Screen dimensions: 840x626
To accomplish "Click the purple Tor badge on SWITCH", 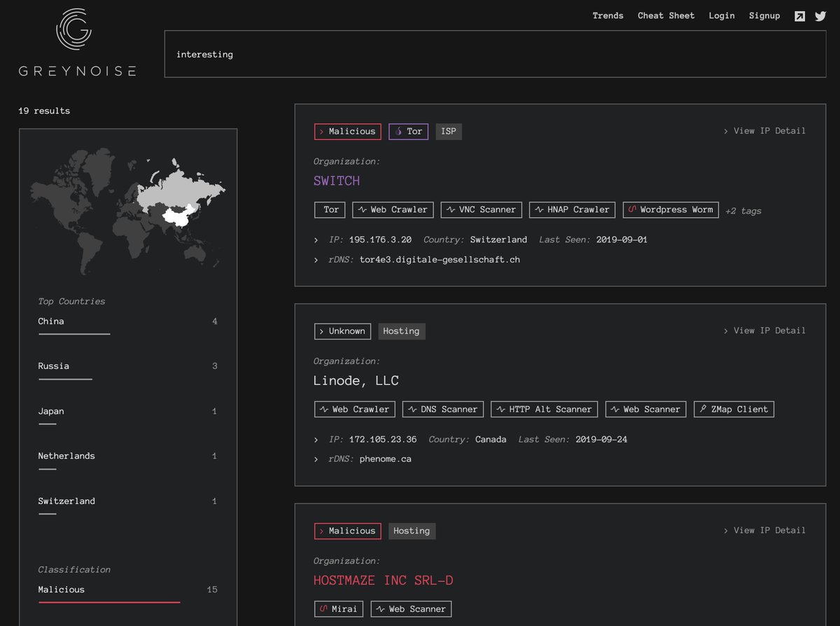I will click(x=408, y=131).
